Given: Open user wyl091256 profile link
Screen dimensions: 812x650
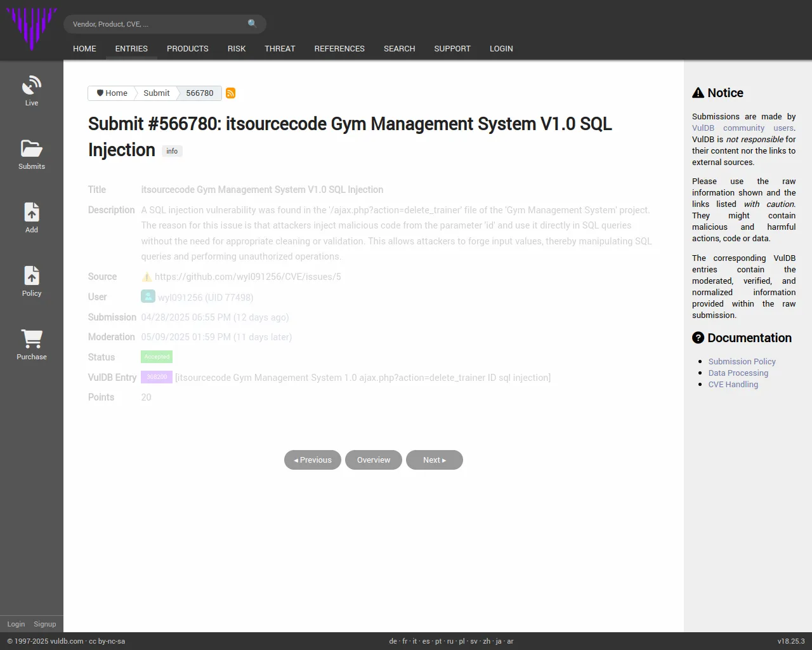Looking at the screenshot, I should point(206,297).
